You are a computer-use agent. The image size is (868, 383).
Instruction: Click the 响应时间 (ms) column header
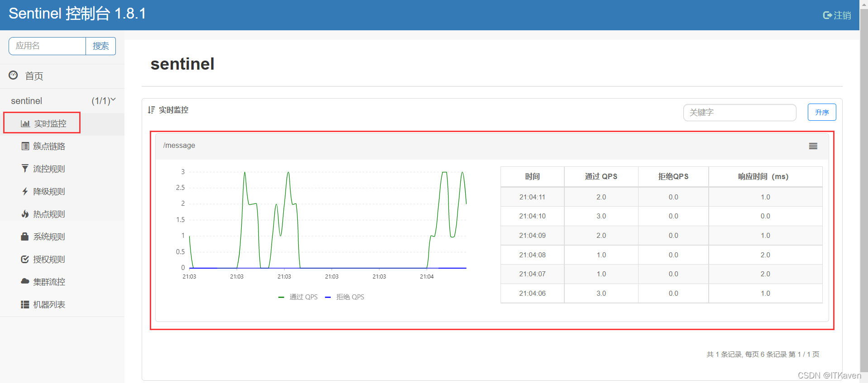coord(765,176)
